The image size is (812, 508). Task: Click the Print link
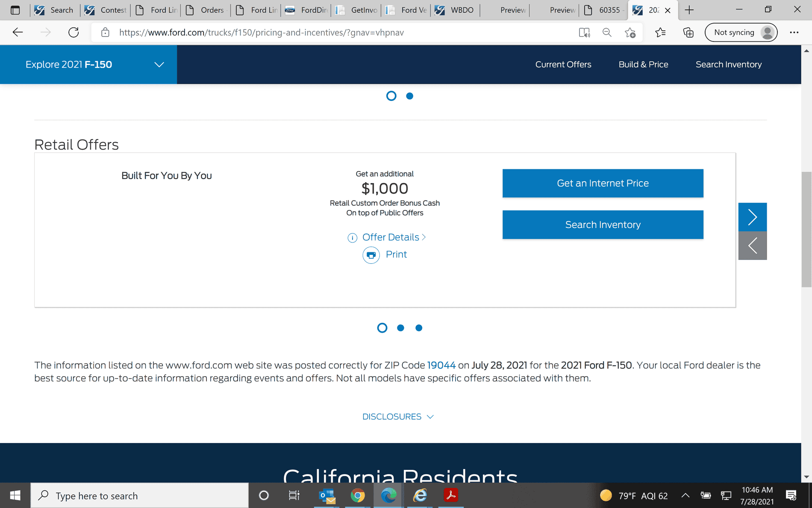tap(396, 255)
